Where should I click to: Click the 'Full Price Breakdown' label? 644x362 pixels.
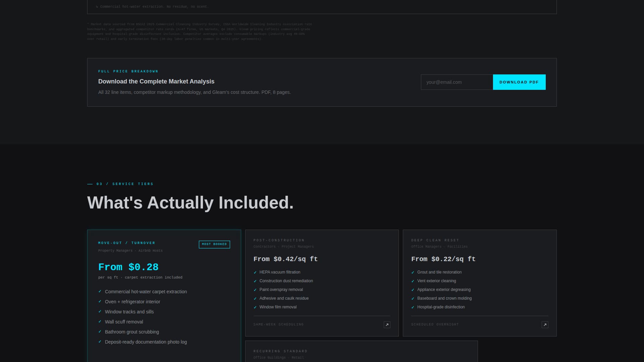point(128,71)
